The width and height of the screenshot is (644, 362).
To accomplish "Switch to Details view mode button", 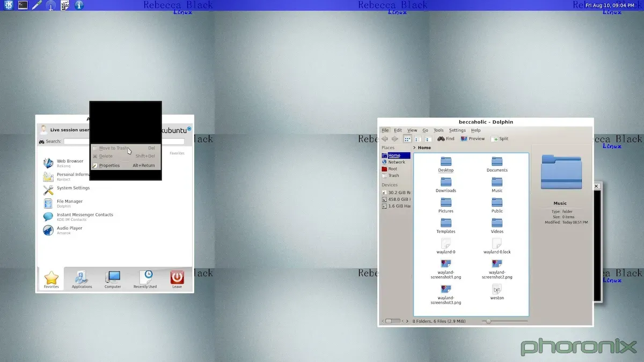I will [418, 139].
